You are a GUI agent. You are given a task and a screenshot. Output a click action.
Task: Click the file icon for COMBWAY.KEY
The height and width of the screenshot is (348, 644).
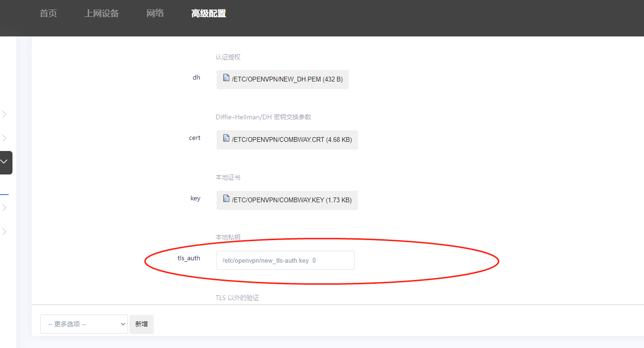[x=226, y=198]
